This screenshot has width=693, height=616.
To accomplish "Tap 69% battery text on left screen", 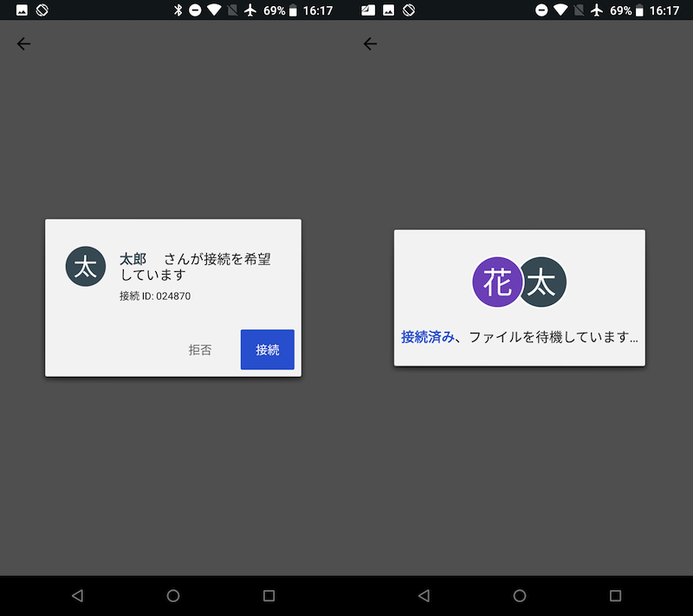I will [x=275, y=10].
